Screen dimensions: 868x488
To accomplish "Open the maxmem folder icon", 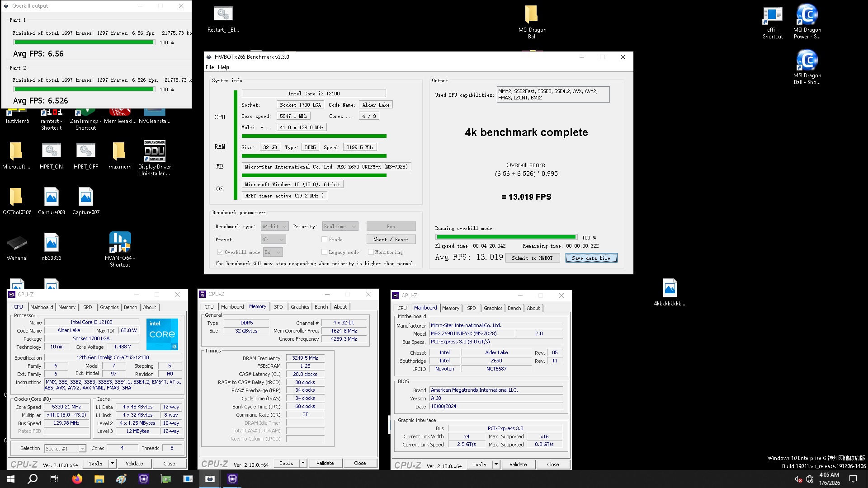I will pyautogui.click(x=119, y=155).
